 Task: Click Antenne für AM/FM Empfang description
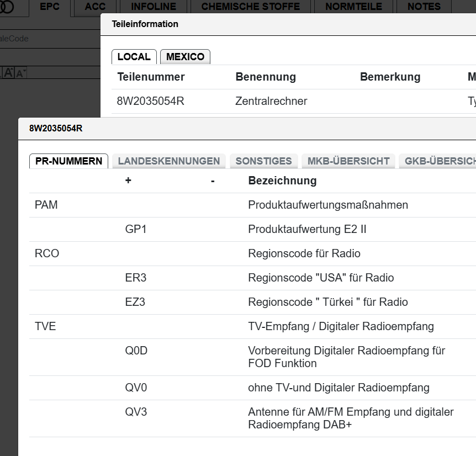(x=351, y=418)
